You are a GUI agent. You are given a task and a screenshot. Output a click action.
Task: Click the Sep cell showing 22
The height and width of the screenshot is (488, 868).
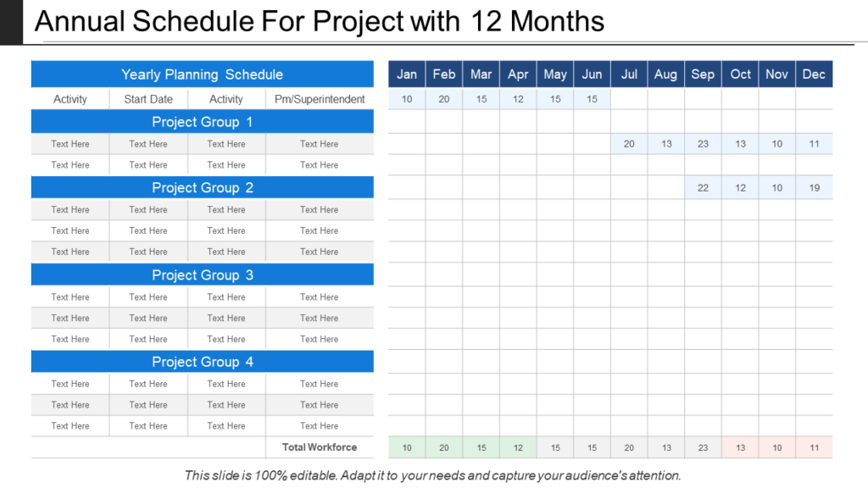[703, 188]
